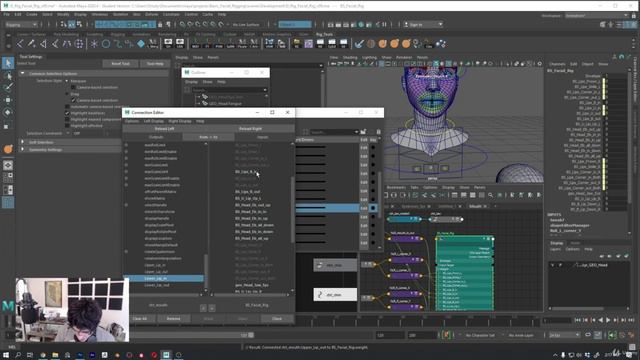Select Lower_Lip_in output attribute
The width and height of the screenshot is (640, 360).
click(164, 278)
